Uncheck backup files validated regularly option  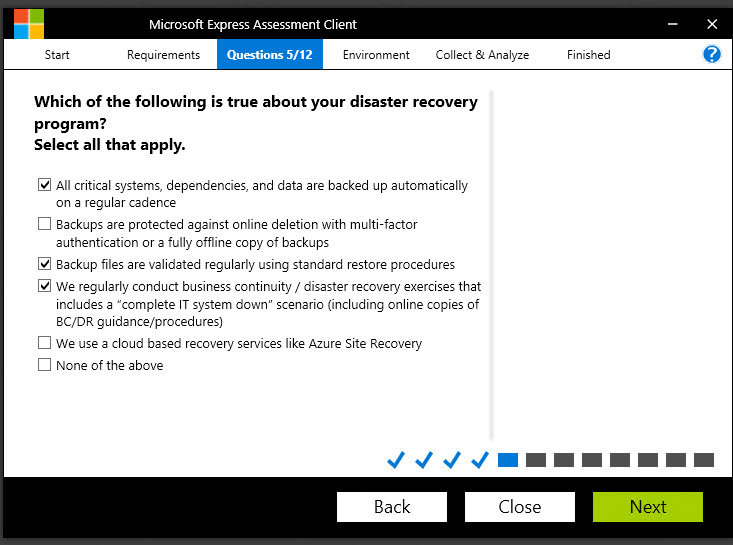coord(44,264)
